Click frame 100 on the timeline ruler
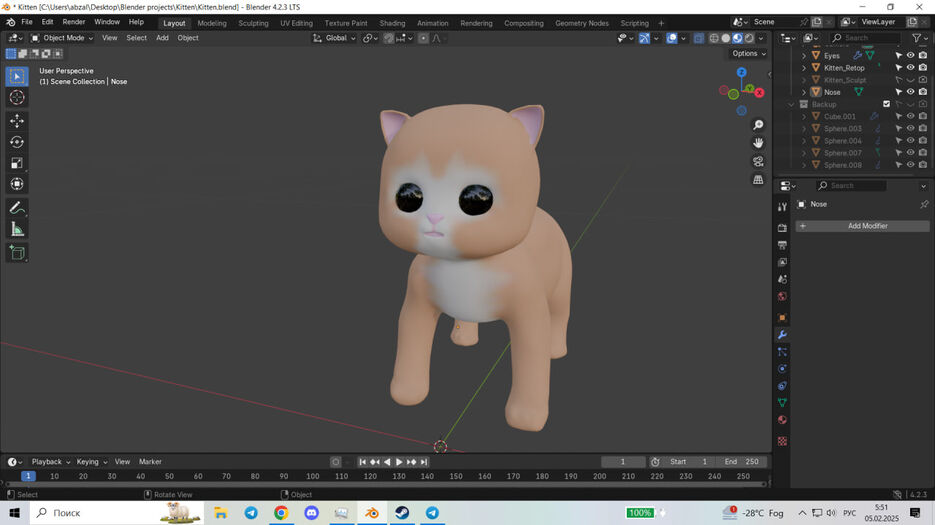The height and width of the screenshot is (525, 935). 312,476
